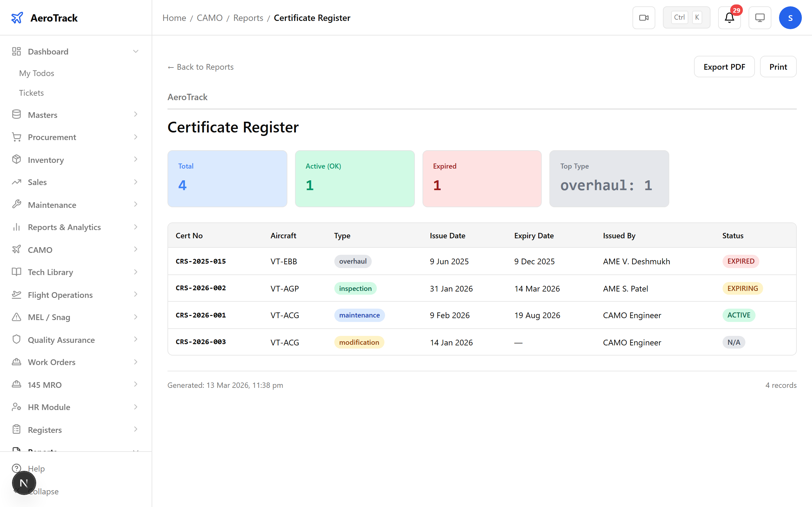Expand the Flight Operations section

[x=135, y=294]
